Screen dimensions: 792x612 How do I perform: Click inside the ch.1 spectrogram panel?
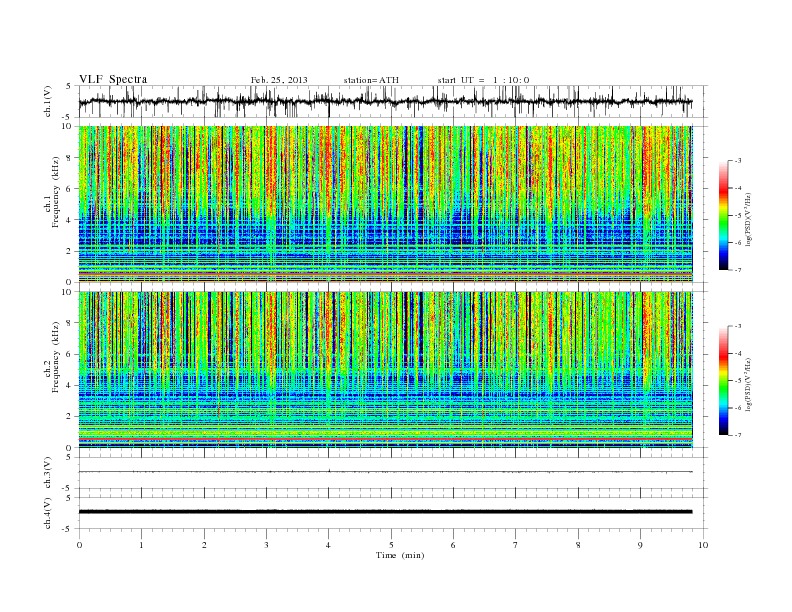pyautogui.click(x=385, y=204)
